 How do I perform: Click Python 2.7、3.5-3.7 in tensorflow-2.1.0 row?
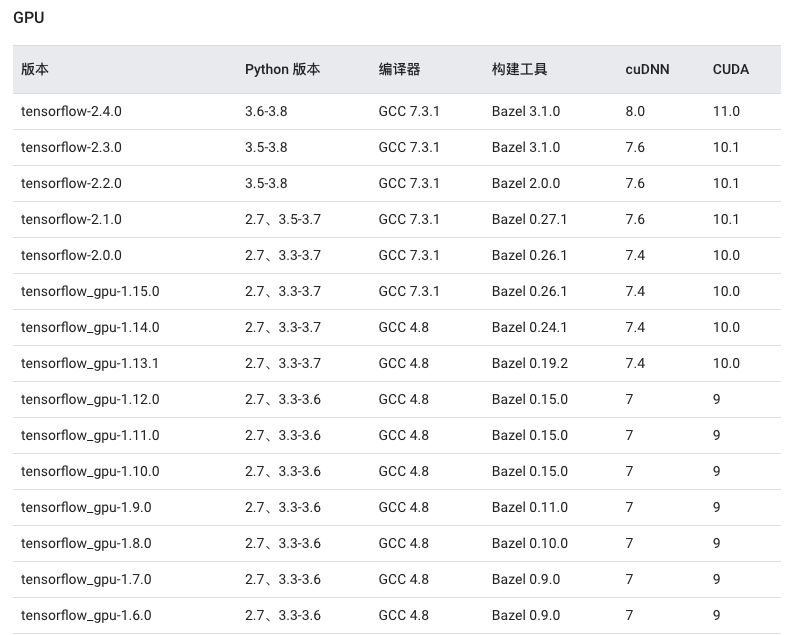point(283,219)
